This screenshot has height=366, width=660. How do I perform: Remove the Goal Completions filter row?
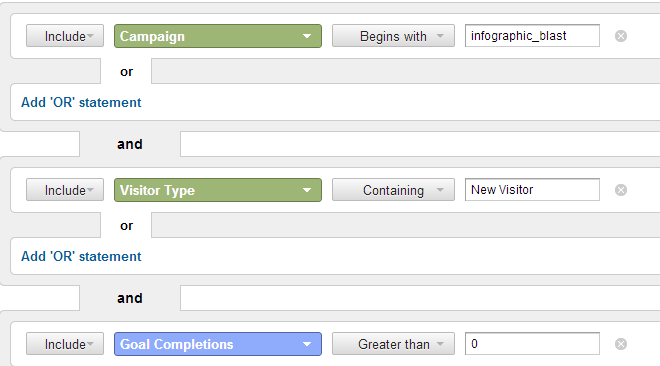(621, 344)
